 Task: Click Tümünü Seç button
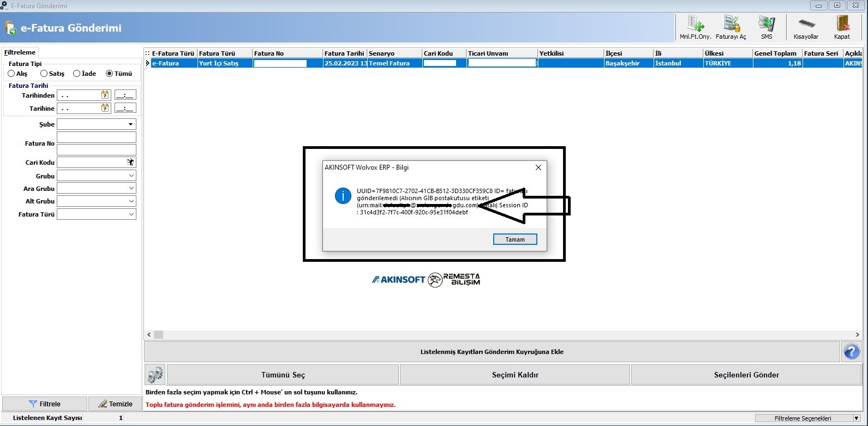click(283, 375)
